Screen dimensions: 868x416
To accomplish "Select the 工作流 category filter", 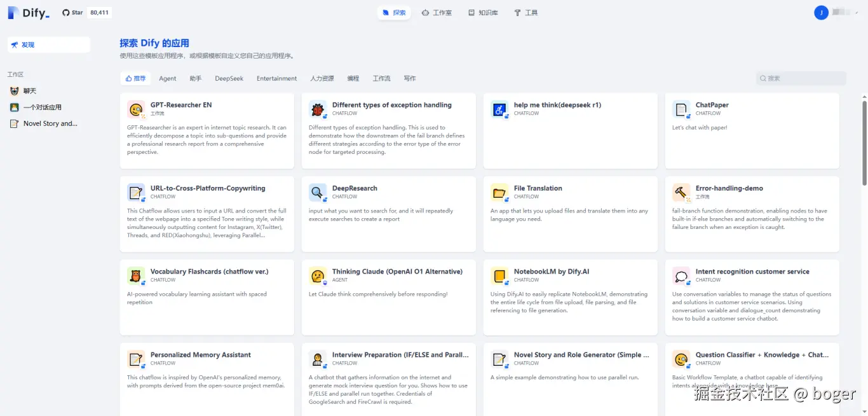I will point(382,78).
